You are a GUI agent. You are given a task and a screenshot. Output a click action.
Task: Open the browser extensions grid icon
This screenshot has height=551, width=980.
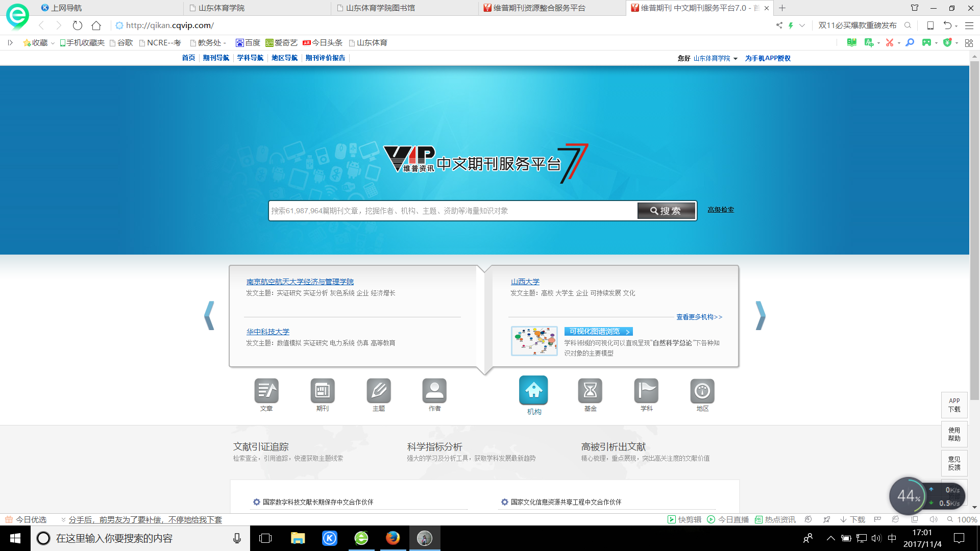pyautogui.click(x=969, y=43)
